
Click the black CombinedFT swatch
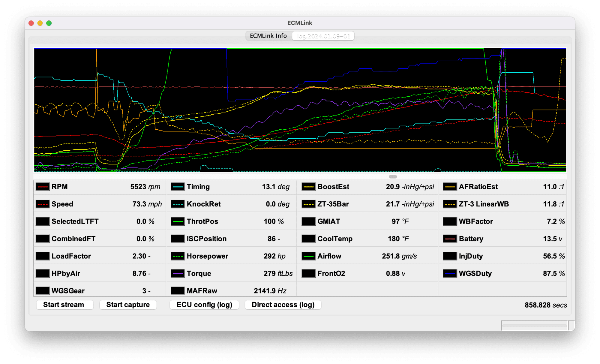[x=42, y=239]
